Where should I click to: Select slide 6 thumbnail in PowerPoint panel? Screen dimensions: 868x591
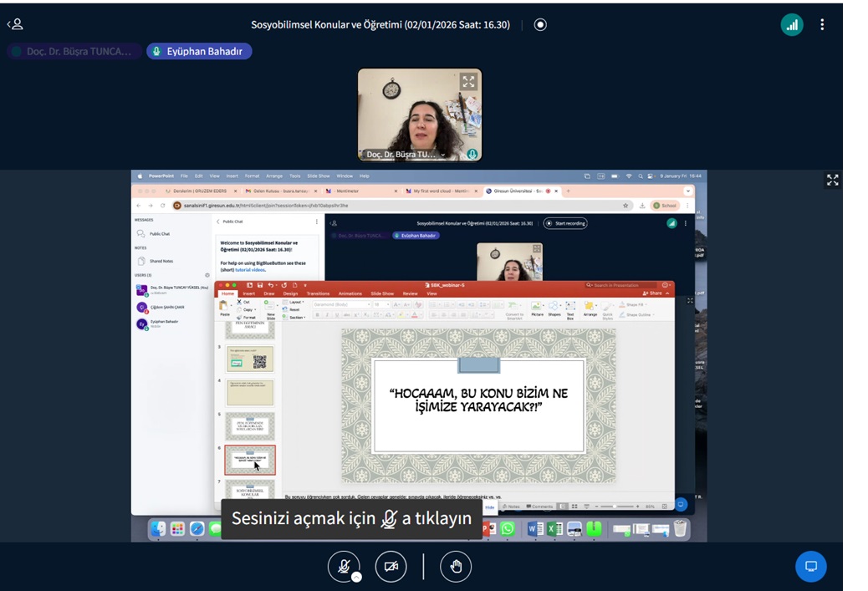[x=249, y=460]
